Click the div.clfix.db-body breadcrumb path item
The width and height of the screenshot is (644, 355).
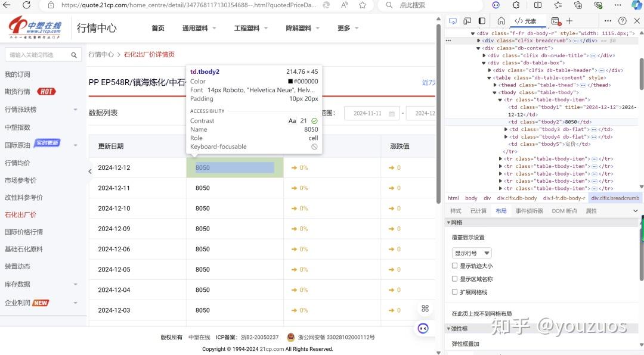(516, 198)
